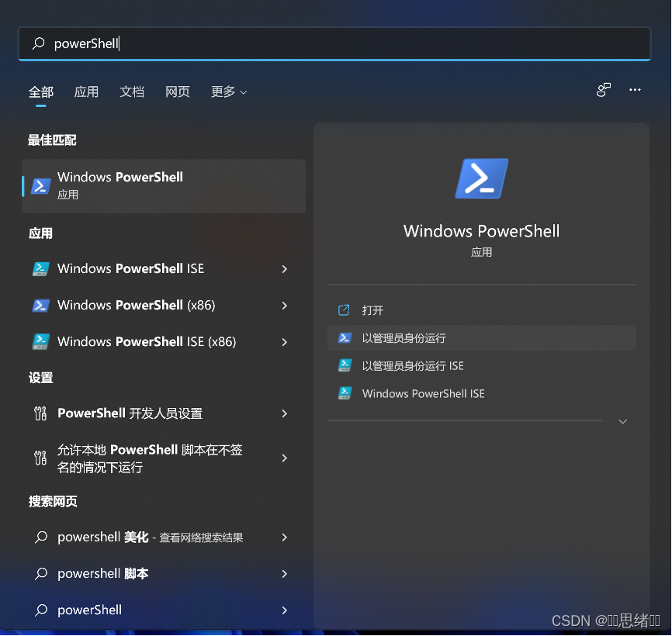
Task: Click the PowerShell ISE (x86) icon
Action: coord(41,342)
